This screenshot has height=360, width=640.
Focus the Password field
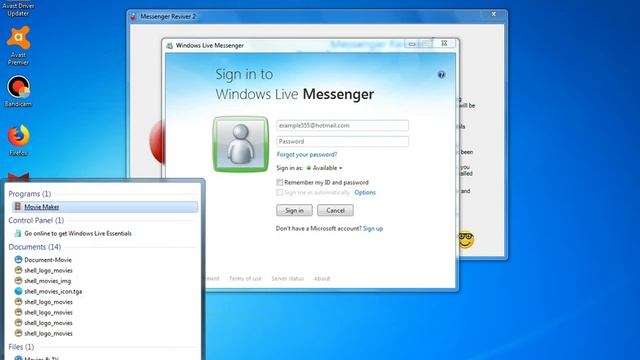pos(342,141)
